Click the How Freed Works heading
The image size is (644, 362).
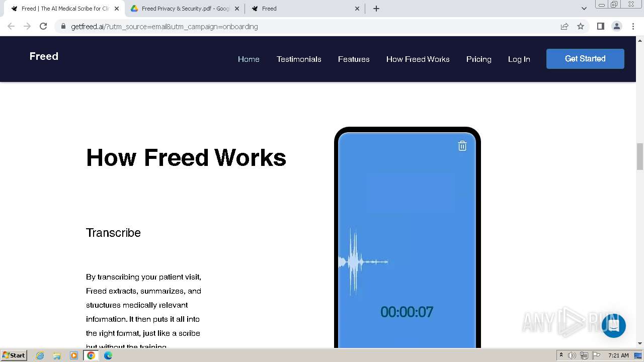click(x=186, y=157)
